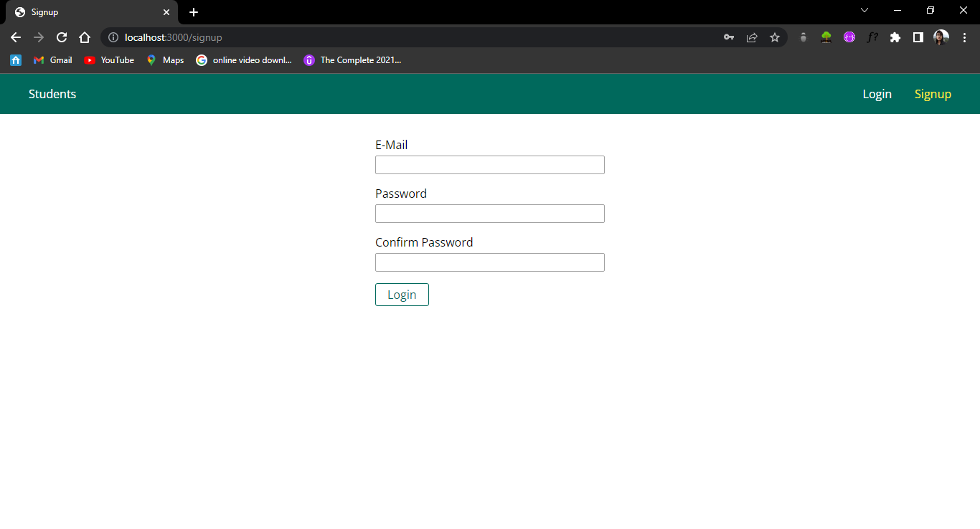Open the extensions puzzle piece icon
This screenshot has width=980, height=529.
point(895,37)
